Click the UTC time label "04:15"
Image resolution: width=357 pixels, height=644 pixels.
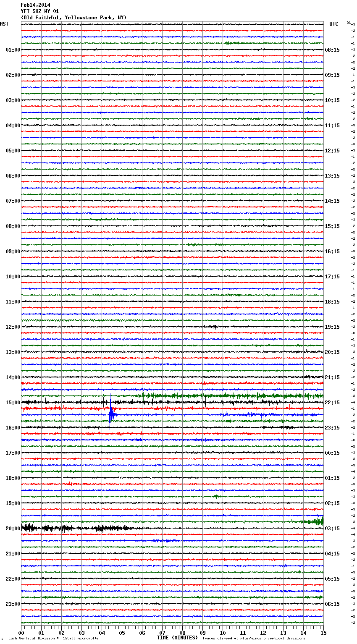332,554
